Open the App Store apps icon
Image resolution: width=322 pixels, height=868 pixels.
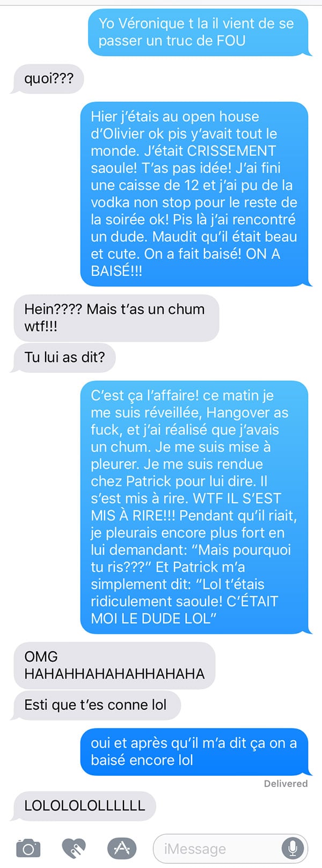click(122, 848)
